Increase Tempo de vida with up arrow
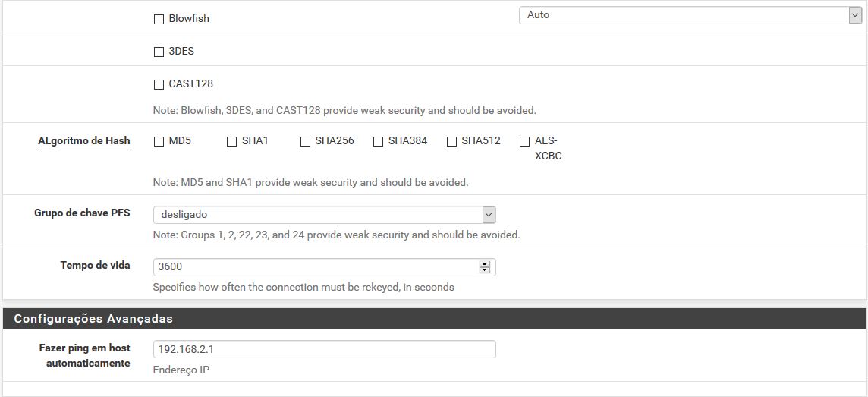 tap(485, 264)
